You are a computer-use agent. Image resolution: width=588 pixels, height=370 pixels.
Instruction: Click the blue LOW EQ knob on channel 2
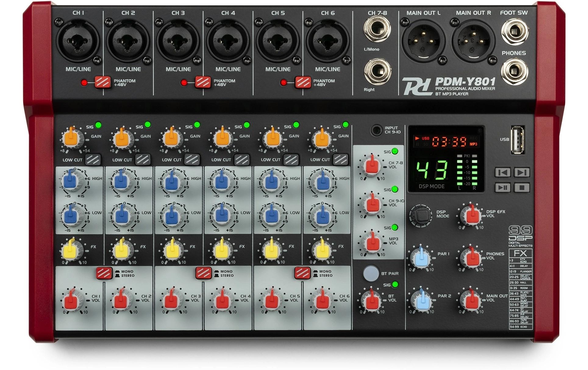coord(123,216)
